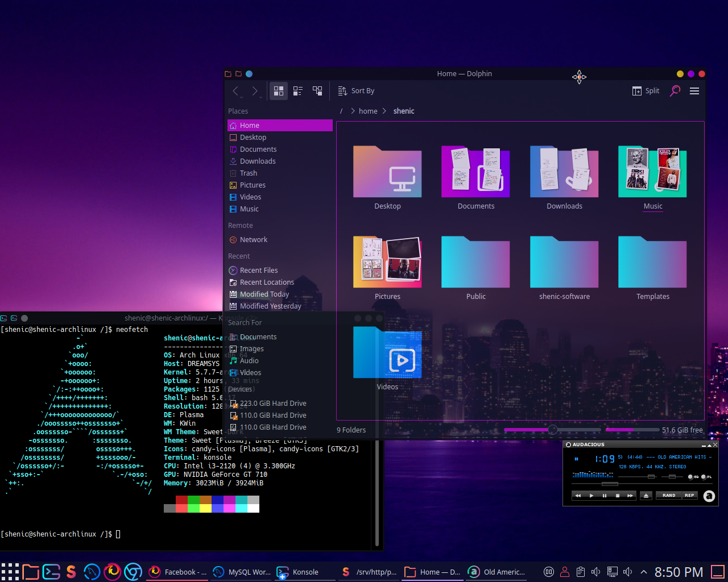Show files Modified Today
The width and height of the screenshot is (728, 582).
pos(280,294)
